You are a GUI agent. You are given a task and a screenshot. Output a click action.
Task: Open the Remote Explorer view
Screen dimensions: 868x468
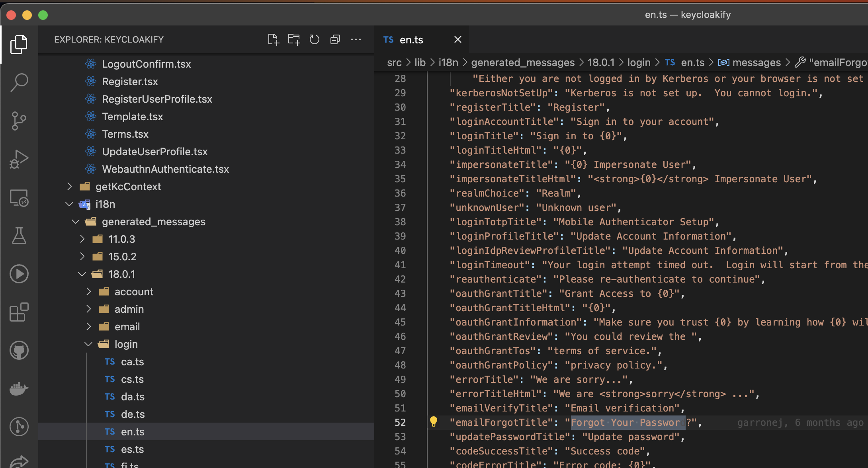click(x=19, y=198)
